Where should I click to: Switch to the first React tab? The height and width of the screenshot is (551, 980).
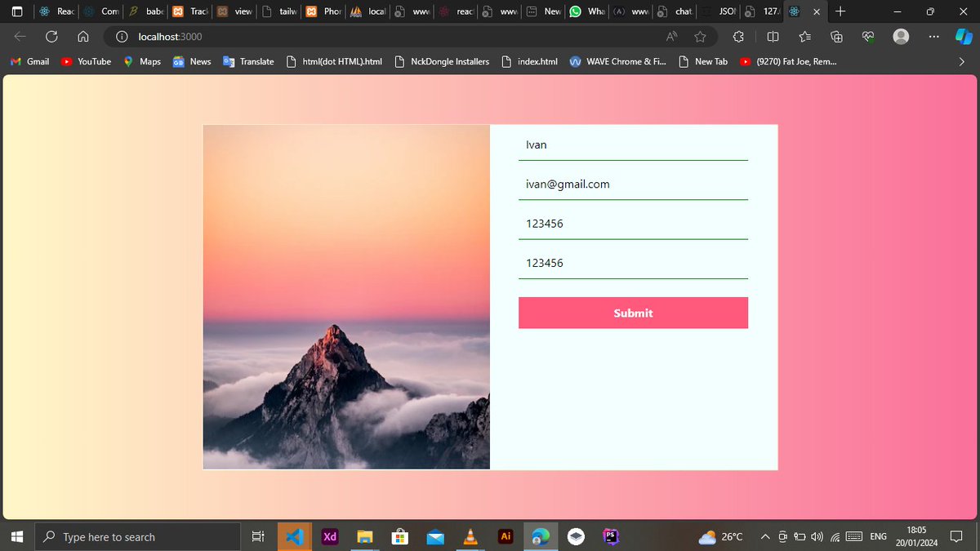(56, 11)
